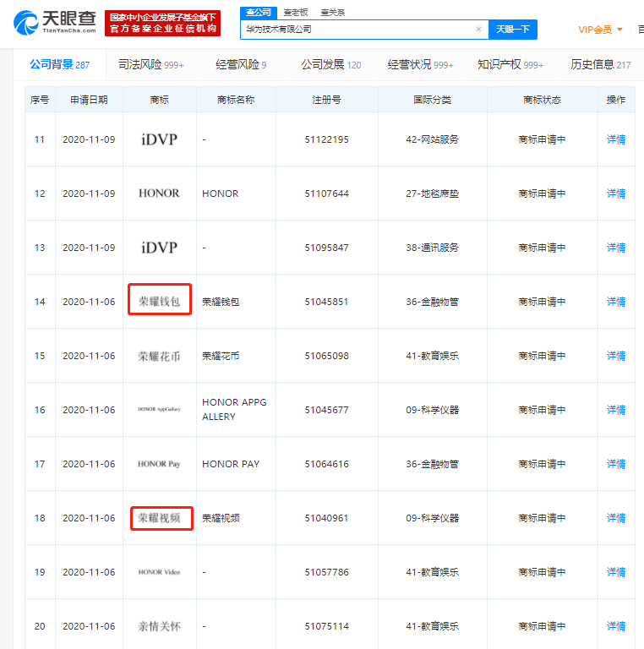Click the HONOR Video trademark image

tap(160, 572)
